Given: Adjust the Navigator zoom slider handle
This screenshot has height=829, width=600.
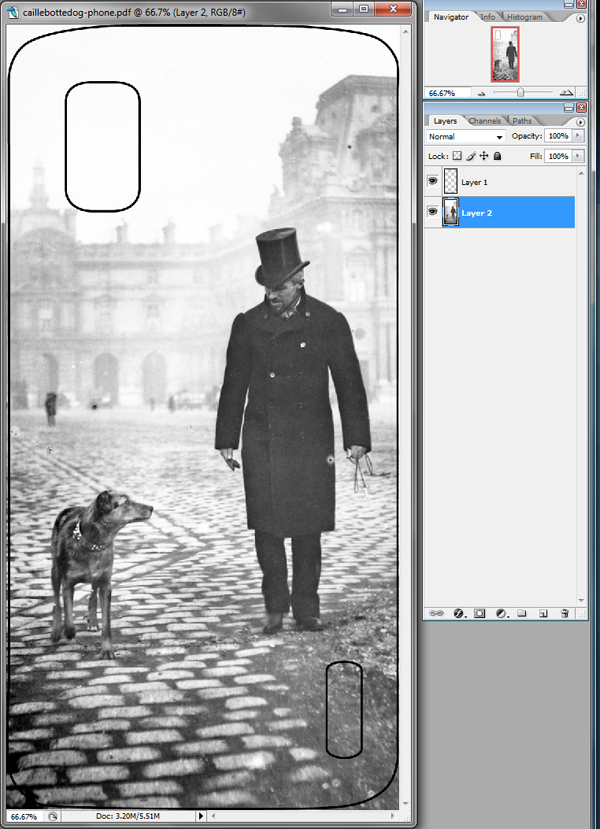Looking at the screenshot, I should (x=521, y=93).
